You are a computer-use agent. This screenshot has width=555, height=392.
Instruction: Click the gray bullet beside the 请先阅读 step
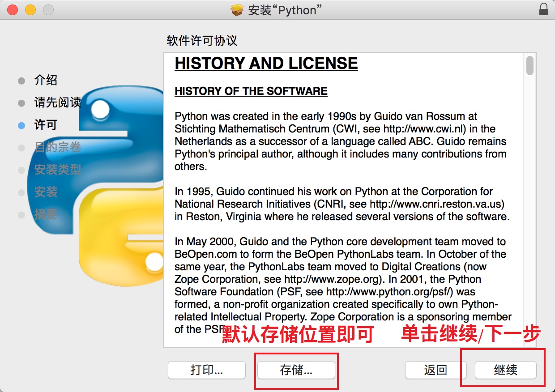(x=21, y=103)
